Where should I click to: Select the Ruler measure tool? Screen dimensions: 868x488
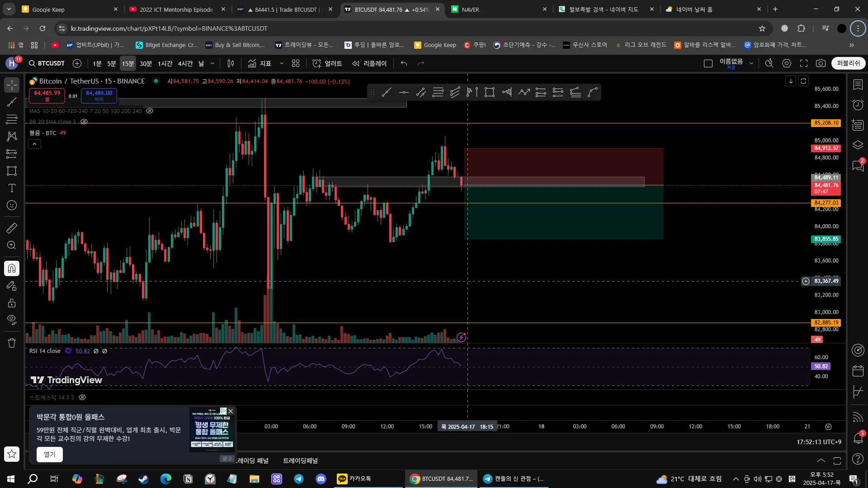[12, 228]
